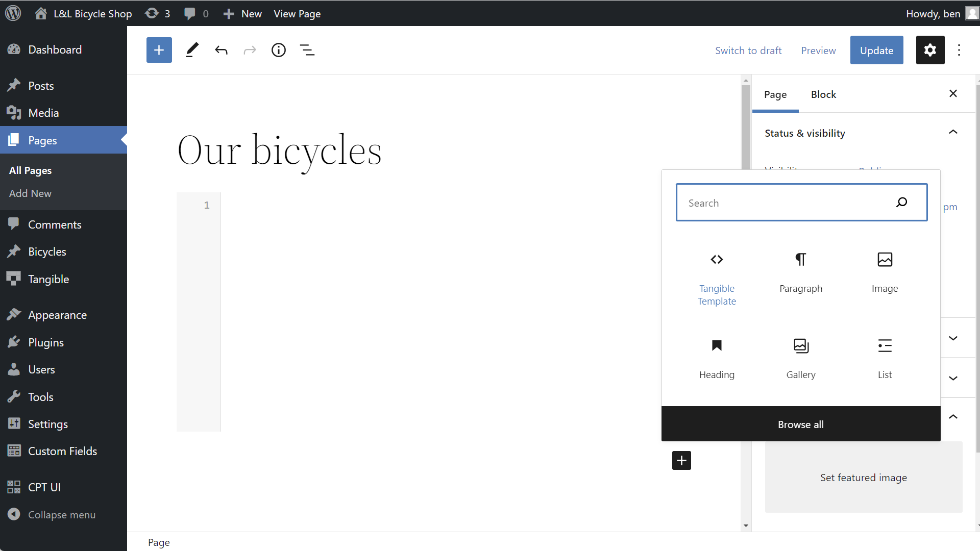Insert a Heading block
This screenshot has height=551, width=980.
click(x=717, y=359)
